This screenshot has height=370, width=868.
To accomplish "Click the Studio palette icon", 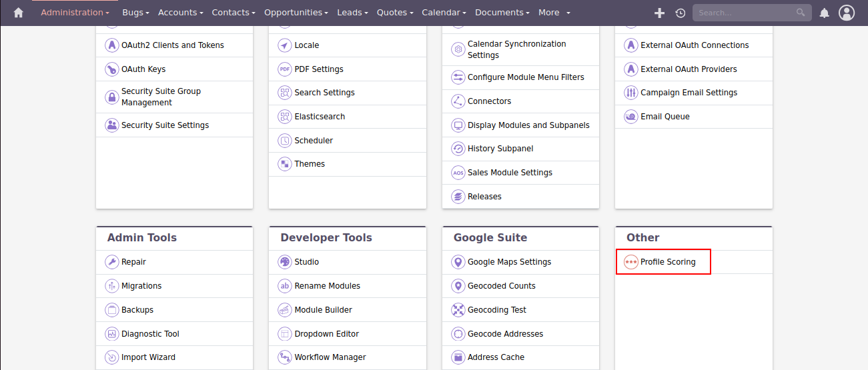I will click(285, 262).
